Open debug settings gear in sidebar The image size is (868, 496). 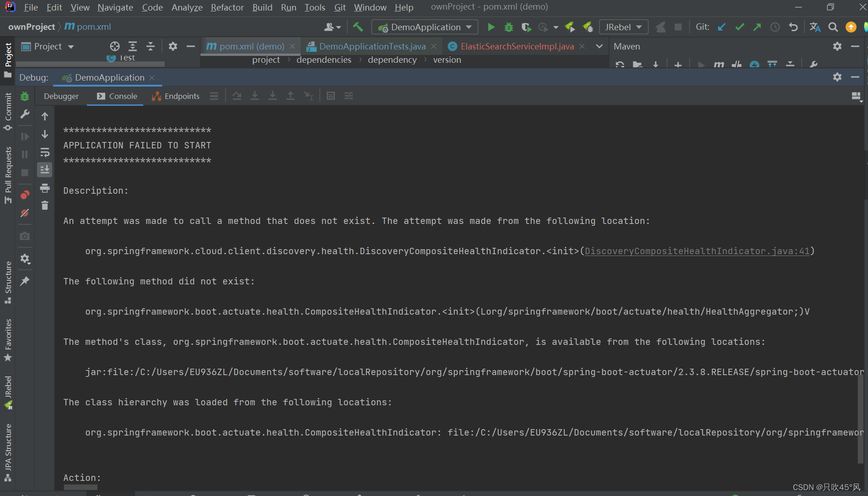[25, 259]
